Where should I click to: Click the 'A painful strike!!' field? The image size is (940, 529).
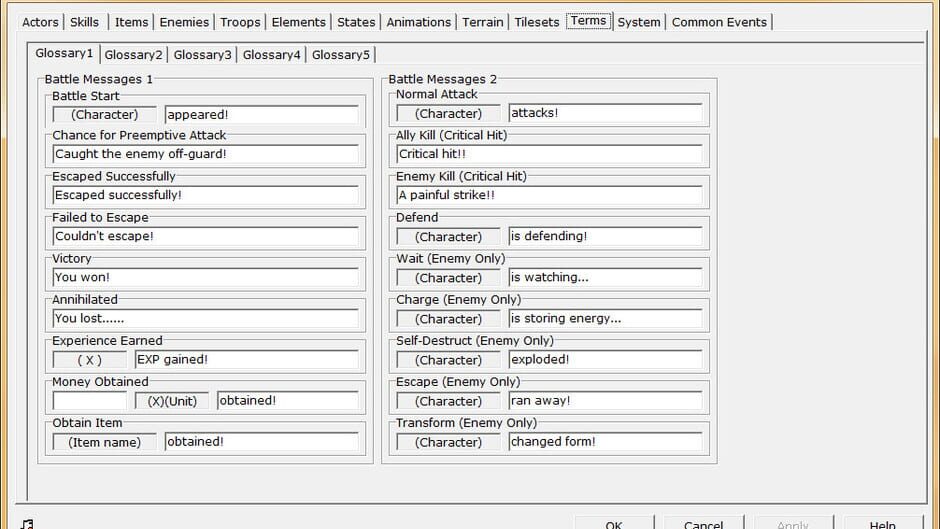549,195
